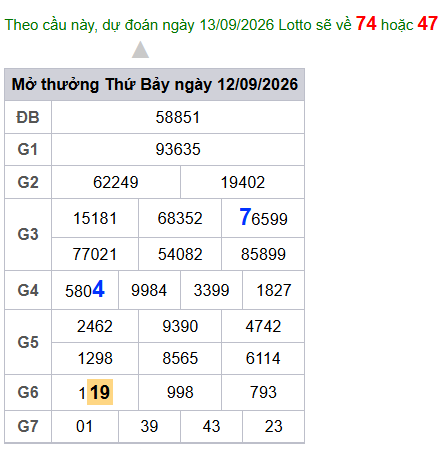The width and height of the screenshot is (446, 450).
Task: Click the ĐB row label
Action: click(x=28, y=117)
